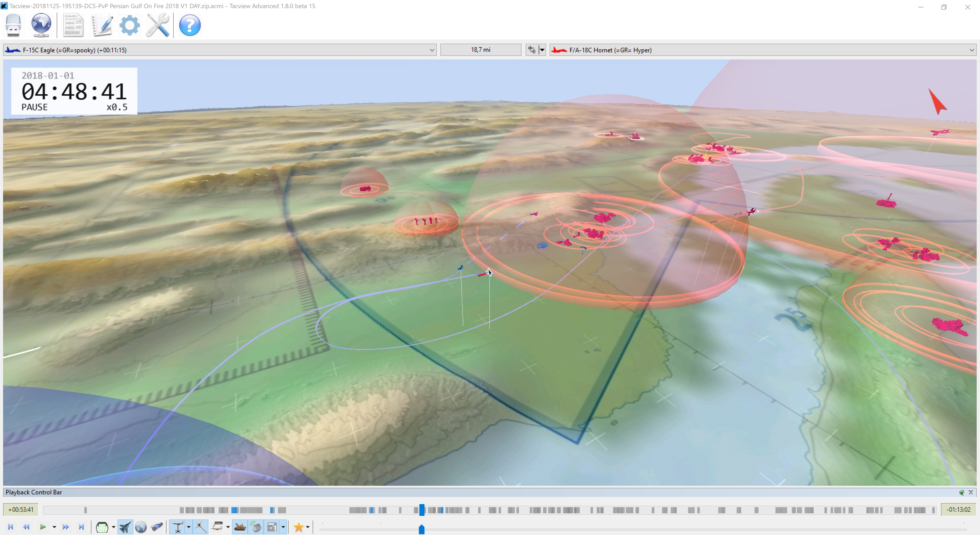Click the timeline position marker
The width and height of the screenshot is (980, 535).
pyautogui.click(x=421, y=510)
